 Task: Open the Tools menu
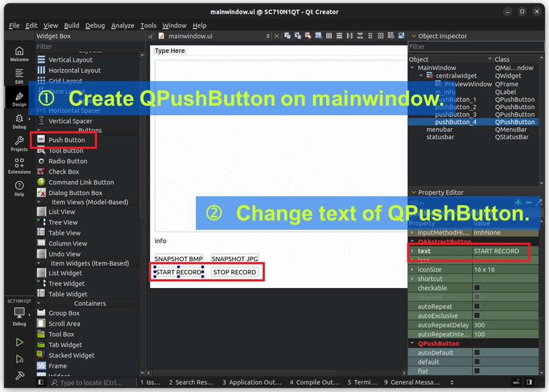click(x=148, y=25)
